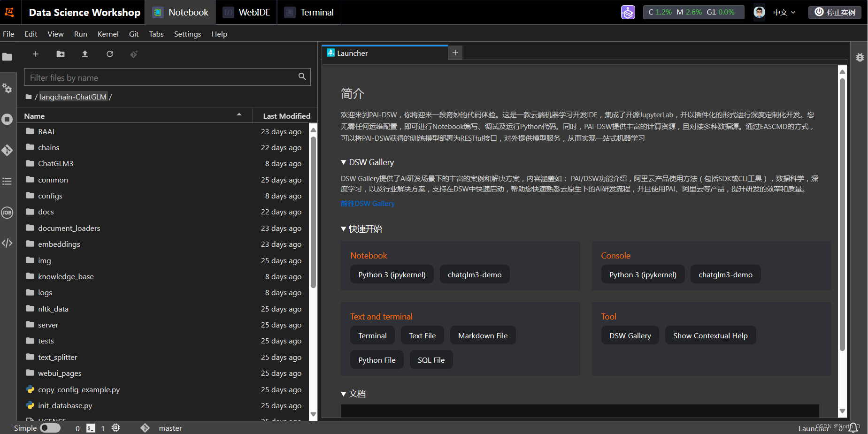Click the 停止实例 stop instance button
Viewport: 868px width, 434px height.
pyautogui.click(x=835, y=12)
